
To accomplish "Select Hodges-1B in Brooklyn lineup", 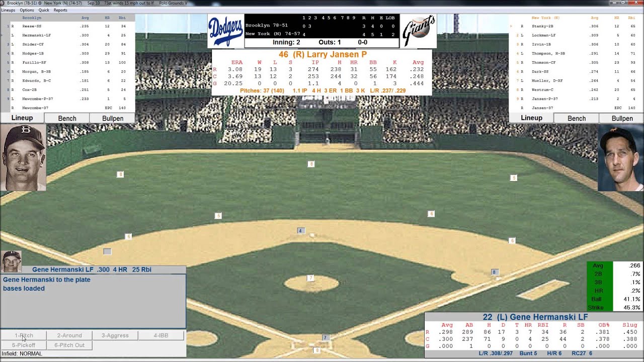I will pyautogui.click(x=67, y=53).
